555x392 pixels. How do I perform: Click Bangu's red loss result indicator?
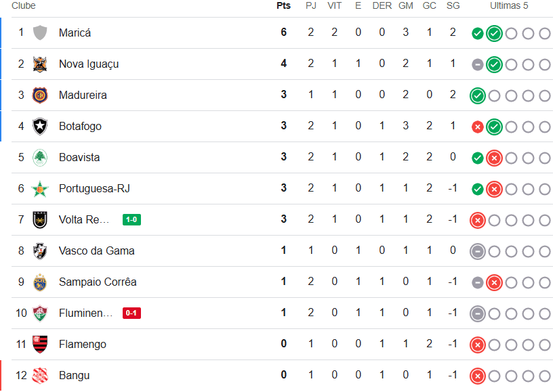point(478,376)
